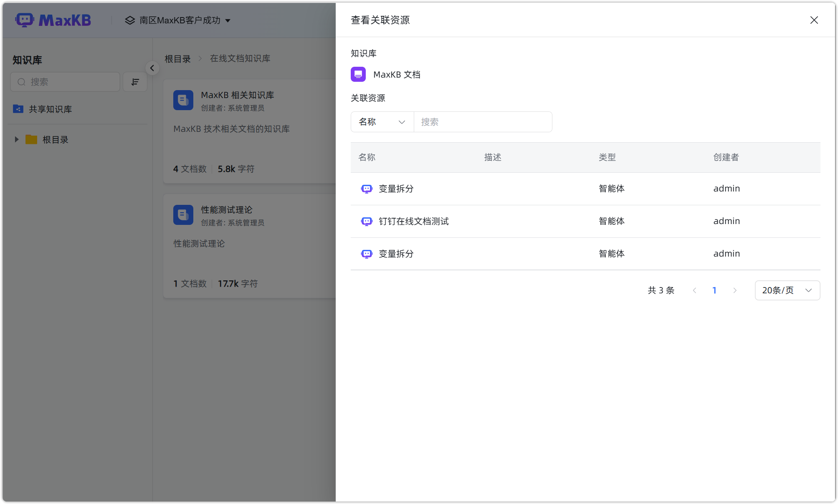Click the MaxKB 文档 purple document icon
Viewport: 838px width, 504px height.
(x=358, y=74)
